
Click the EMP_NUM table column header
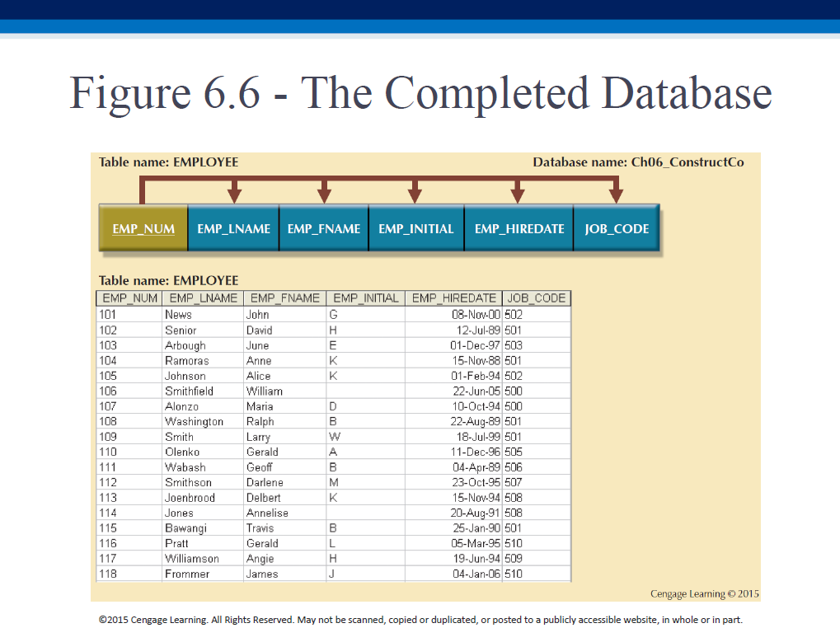pos(129,298)
